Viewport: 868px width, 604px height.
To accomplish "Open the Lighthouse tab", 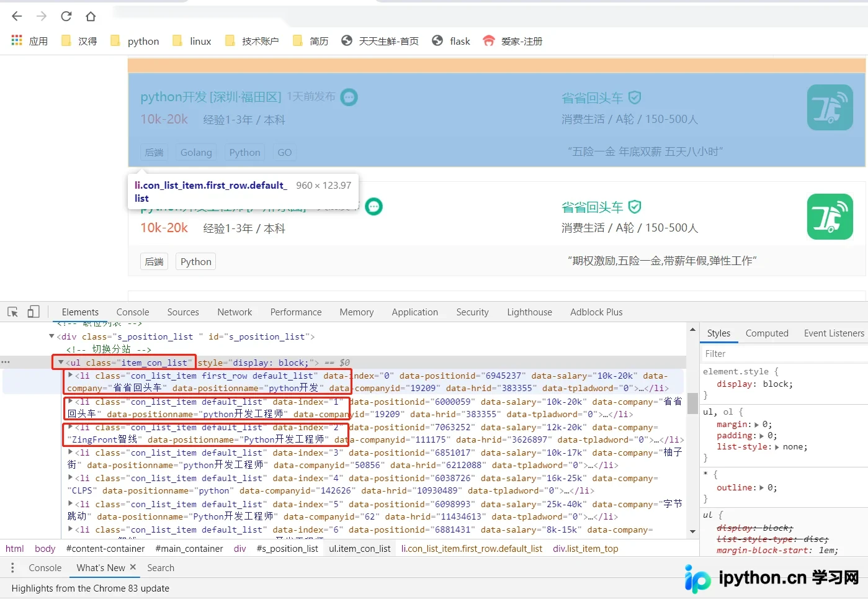I will tap(529, 312).
